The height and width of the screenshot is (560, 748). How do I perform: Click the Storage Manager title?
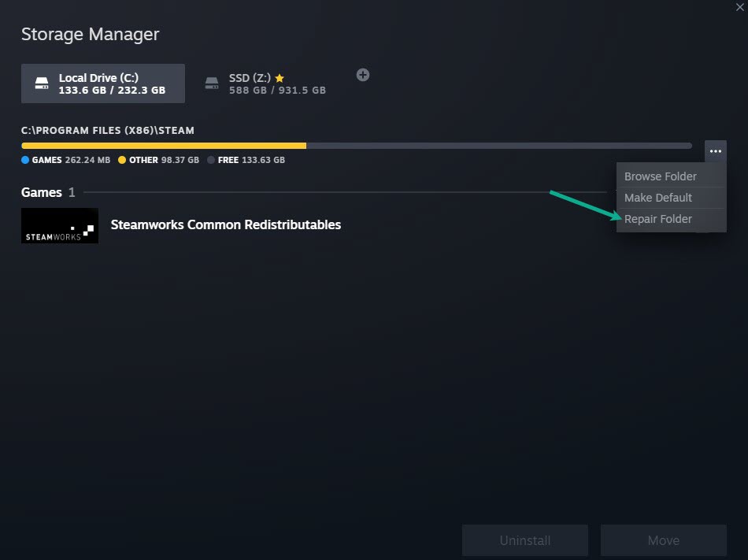(x=91, y=35)
